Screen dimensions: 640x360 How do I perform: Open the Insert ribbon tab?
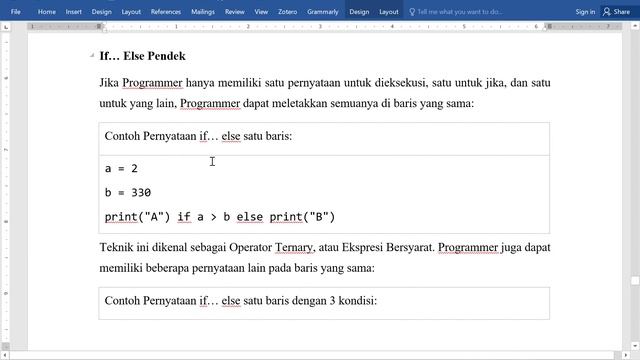click(73, 12)
